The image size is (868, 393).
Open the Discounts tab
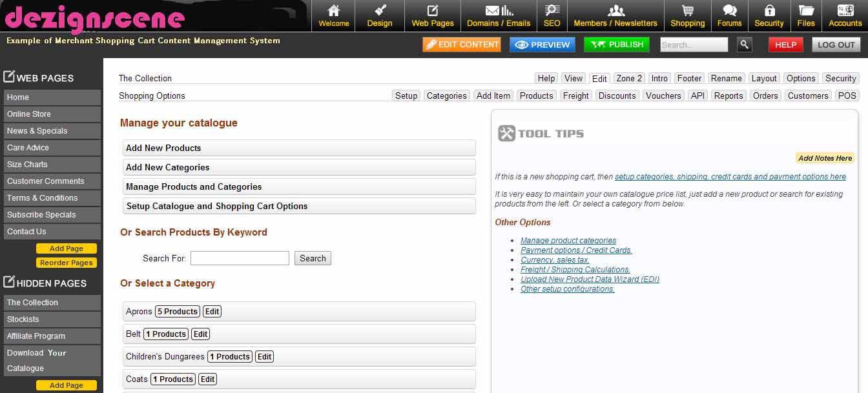pyautogui.click(x=617, y=95)
